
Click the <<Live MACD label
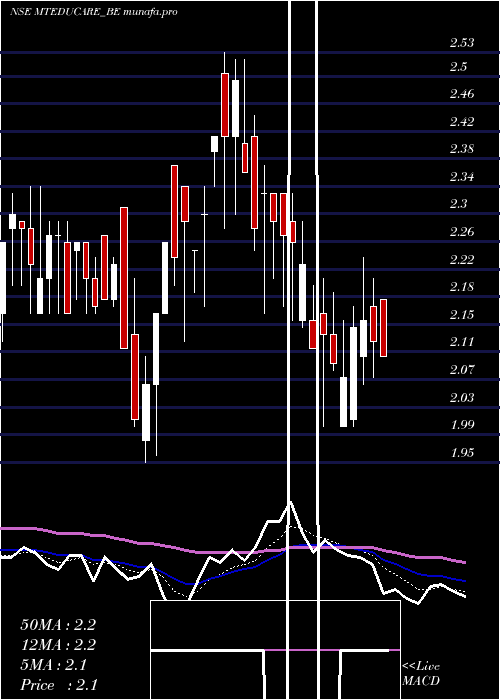pyautogui.click(x=421, y=673)
